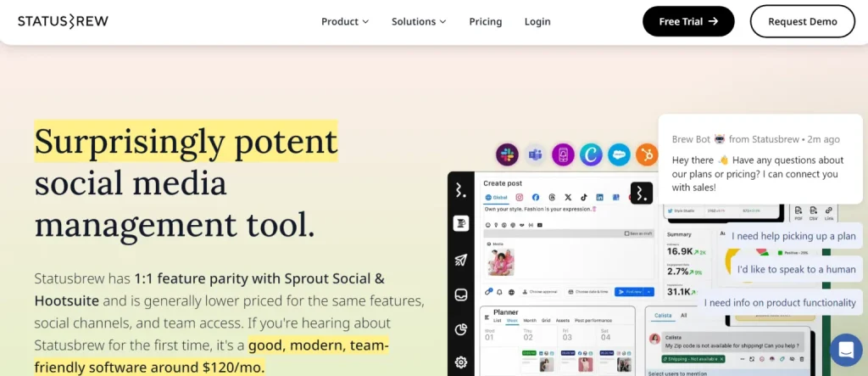Viewport: 868px width, 376px height.
Task: Click the pink fashion media thumbnail
Action: (x=501, y=262)
